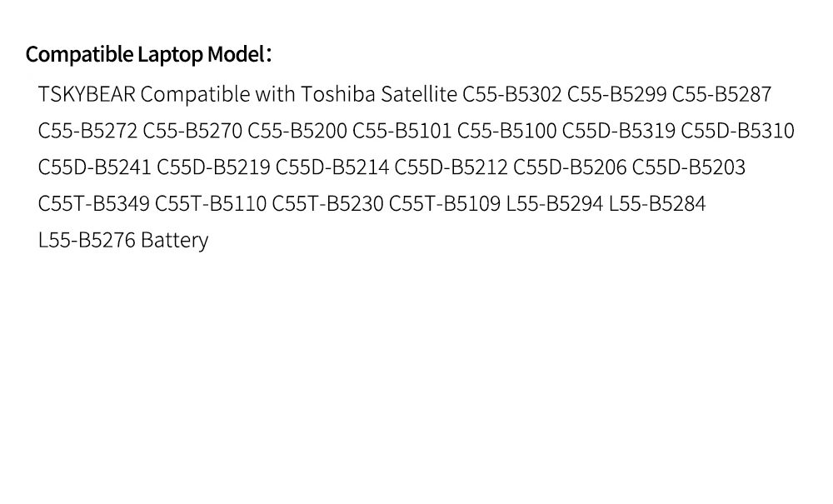Image resolution: width=833 pixels, height=504 pixels.
Task: Click model number L55-B5294
Action: point(555,204)
